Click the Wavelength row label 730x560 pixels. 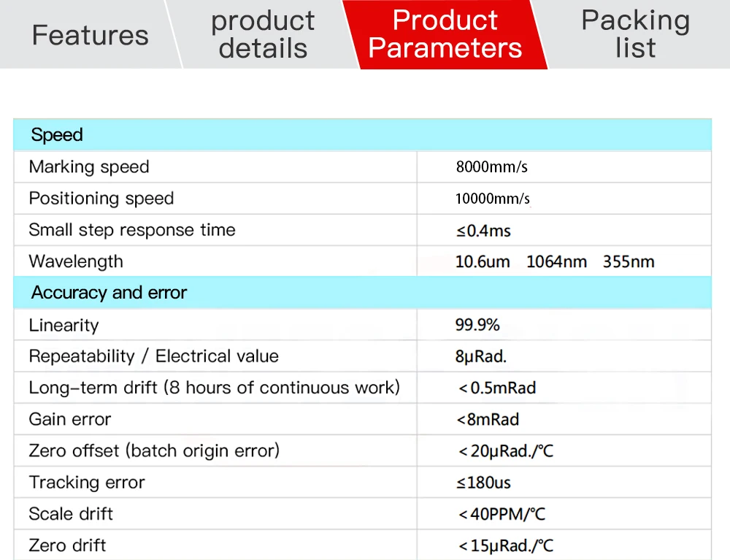pyautogui.click(x=76, y=261)
